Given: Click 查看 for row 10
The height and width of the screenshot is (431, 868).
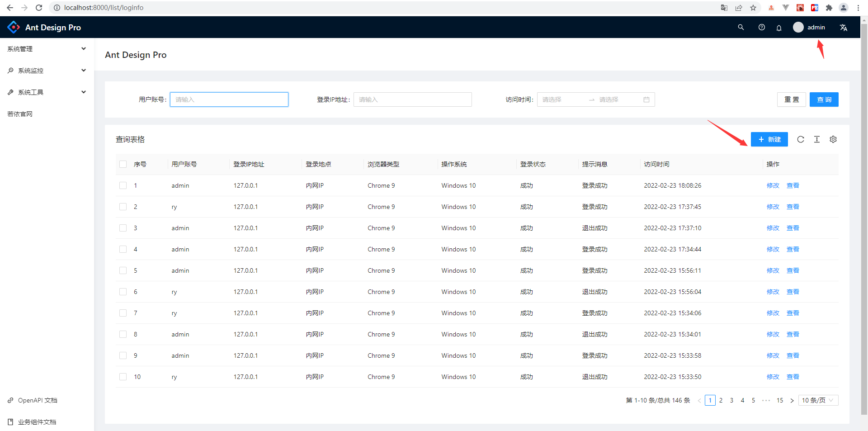Looking at the screenshot, I should coord(793,377).
